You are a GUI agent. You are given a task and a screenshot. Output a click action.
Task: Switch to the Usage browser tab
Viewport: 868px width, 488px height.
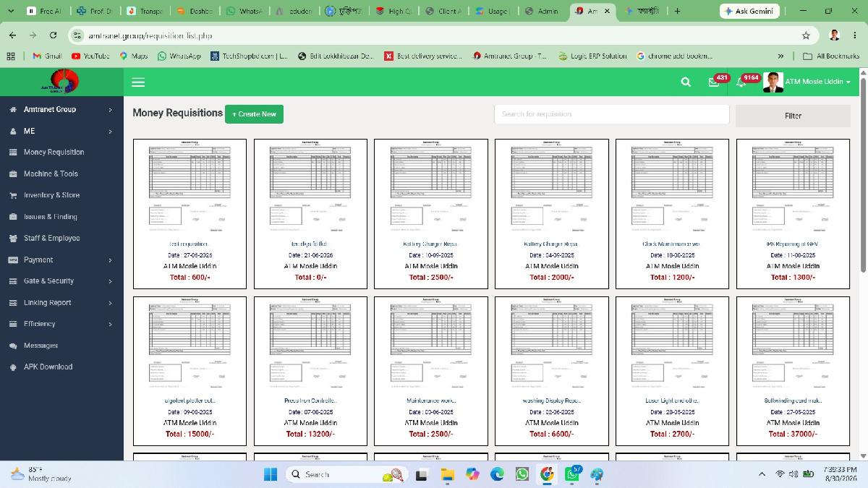coord(492,11)
